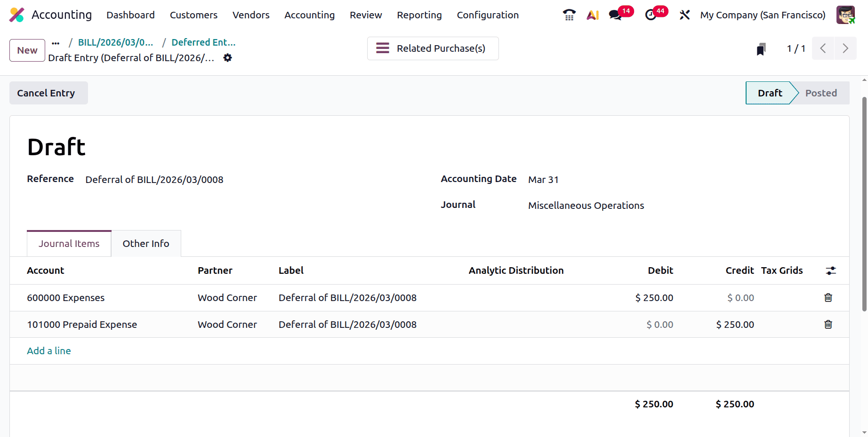This screenshot has width=868, height=437.
Task: Click the label cell in Expenses row
Action: click(347, 298)
